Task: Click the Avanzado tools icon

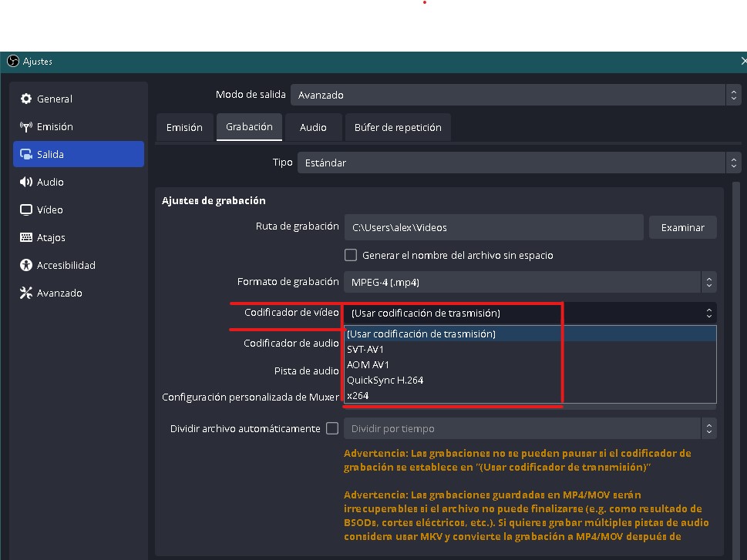Action: [25, 293]
